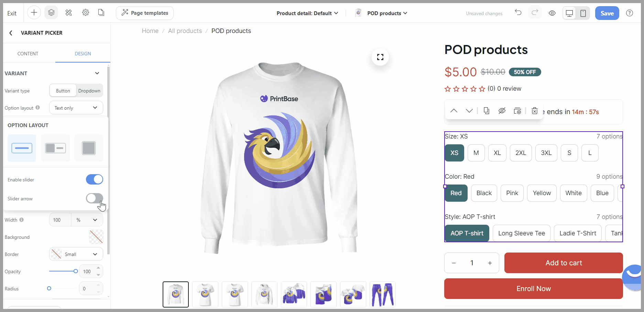The image size is (644, 312).
Task: Click the undo arrow icon
Action: pyautogui.click(x=518, y=13)
